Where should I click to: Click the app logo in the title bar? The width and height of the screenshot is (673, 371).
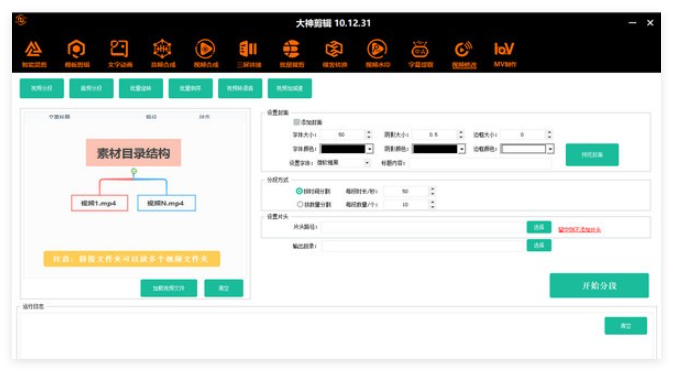point(21,20)
